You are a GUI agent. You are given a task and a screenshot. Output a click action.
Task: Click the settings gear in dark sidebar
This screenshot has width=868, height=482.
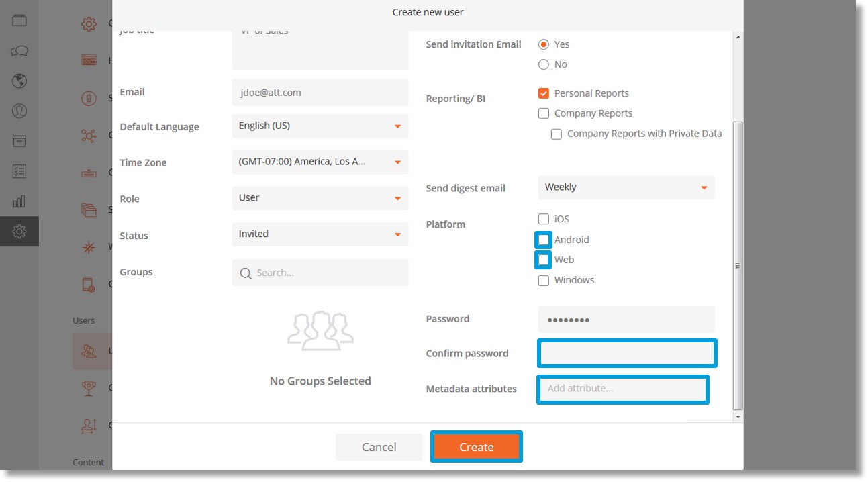click(19, 232)
